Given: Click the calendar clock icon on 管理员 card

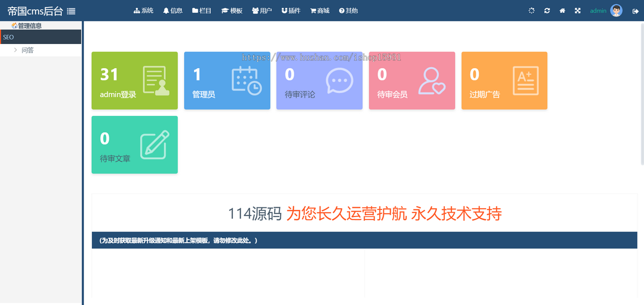Looking at the screenshot, I should click(x=247, y=81).
